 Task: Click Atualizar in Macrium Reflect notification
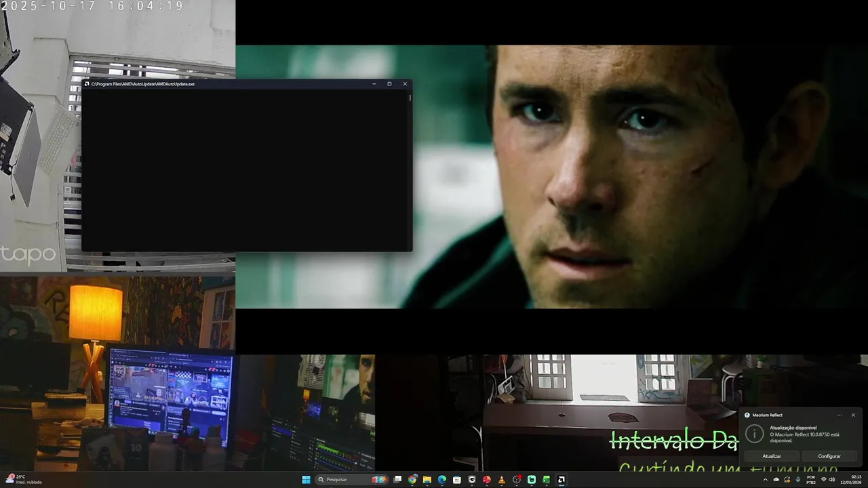tap(772, 456)
